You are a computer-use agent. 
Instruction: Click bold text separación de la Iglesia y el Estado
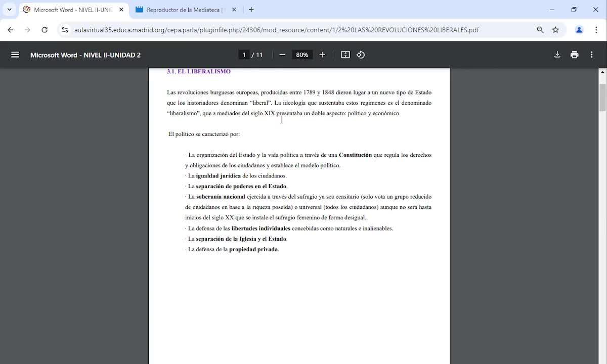pos(241,239)
